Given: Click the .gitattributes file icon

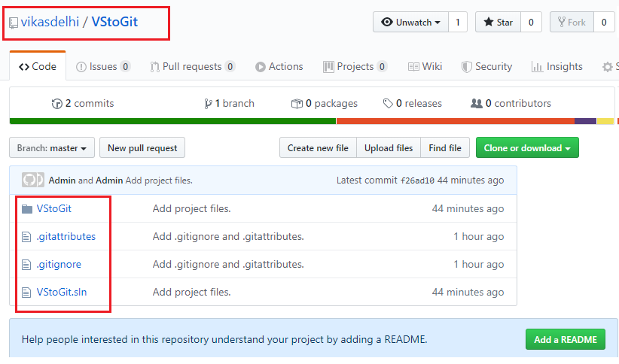Looking at the screenshot, I should pyautogui.click(x=26, y=237).
